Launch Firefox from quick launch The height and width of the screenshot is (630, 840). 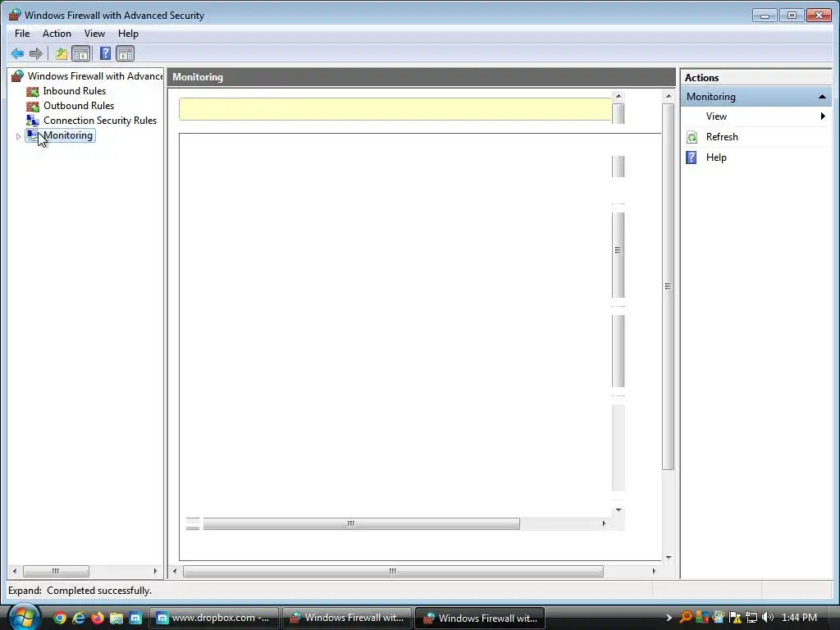coord(98,619)
